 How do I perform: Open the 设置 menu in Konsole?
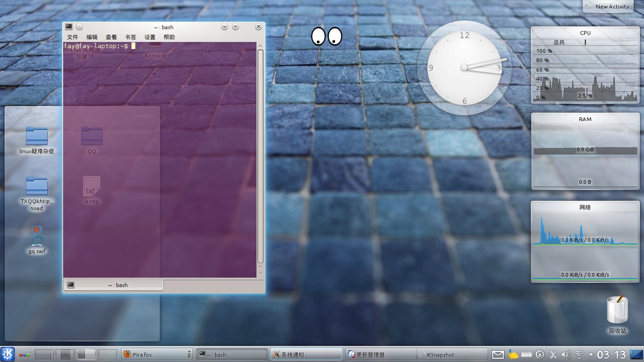tap(150, 37)
